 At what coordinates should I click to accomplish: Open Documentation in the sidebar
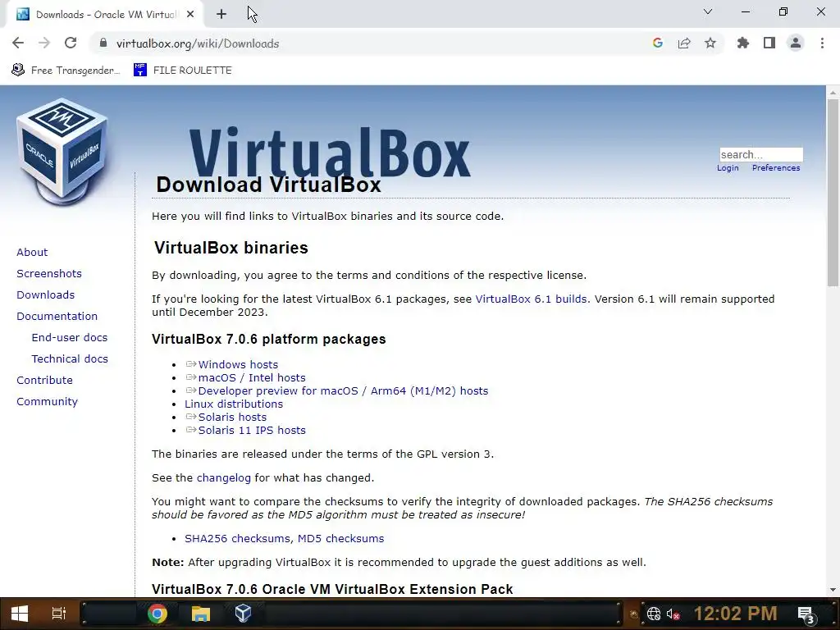[x=57, y=317]
